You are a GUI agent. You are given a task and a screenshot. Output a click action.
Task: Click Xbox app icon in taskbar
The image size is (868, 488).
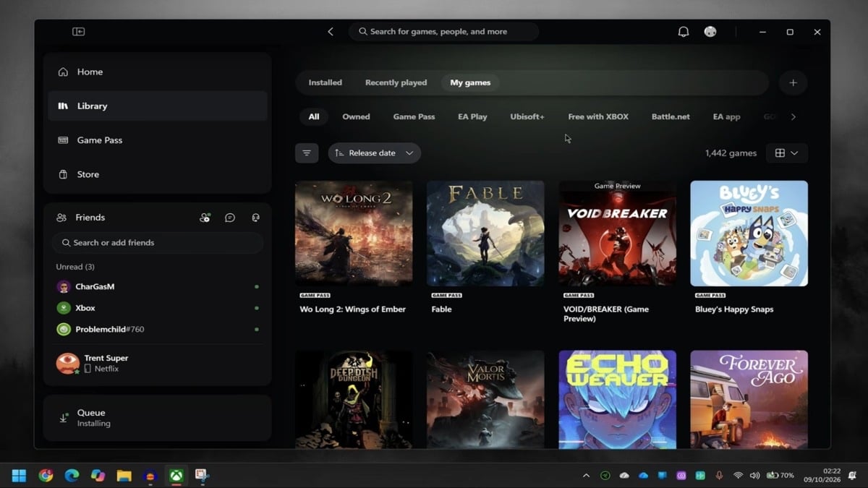pyautogui.click(x=176, y=476)
